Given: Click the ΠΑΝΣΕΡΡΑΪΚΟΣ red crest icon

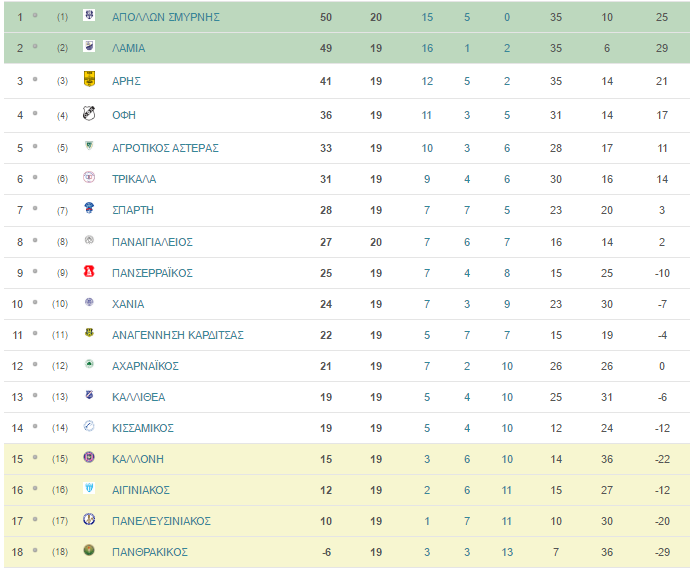Looking at the screenshot, I should click(89, 271).
